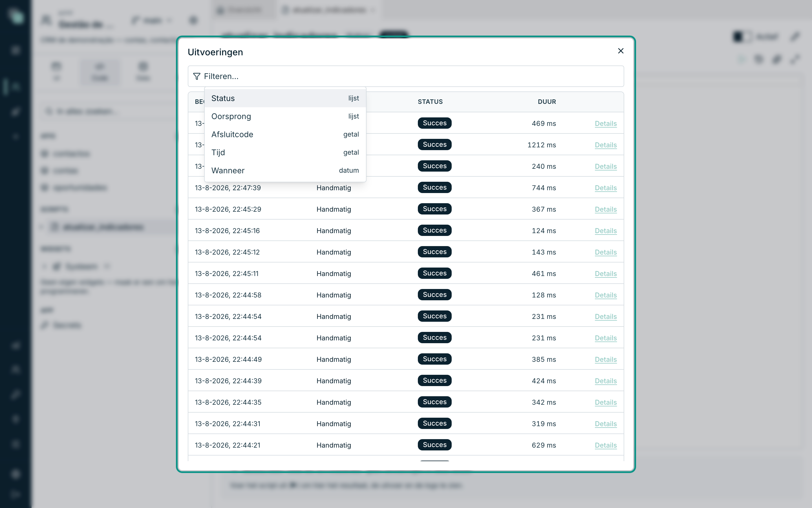The height and width of the screenshot is (508, 812).
Task: Click the 143 ms duration value
Action: pyautogui.click(x=544, y=252)
